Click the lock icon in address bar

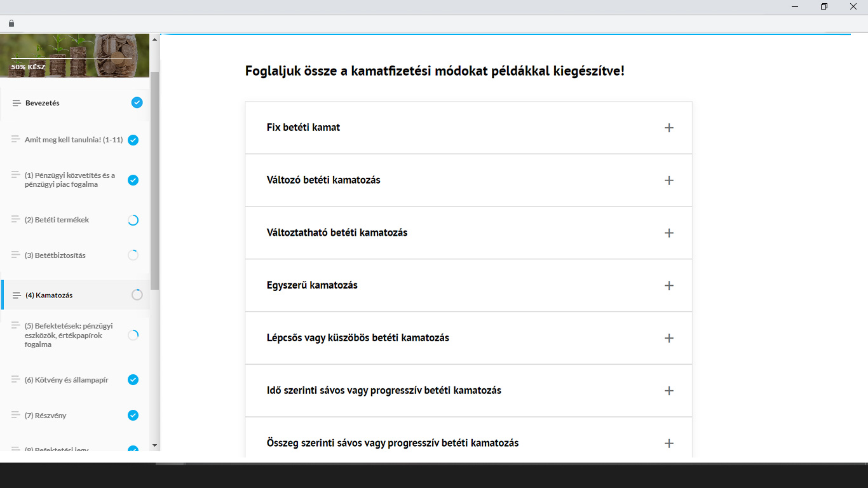pos(11,24)
